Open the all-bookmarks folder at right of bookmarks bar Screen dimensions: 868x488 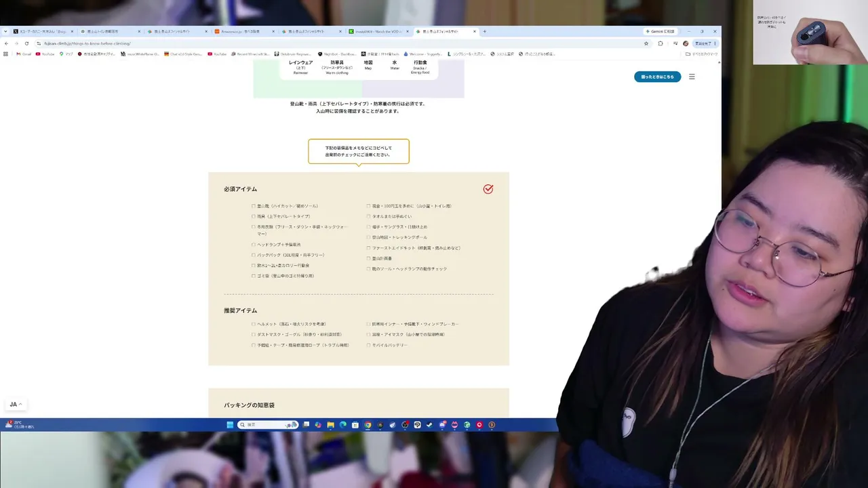point(701,54)
